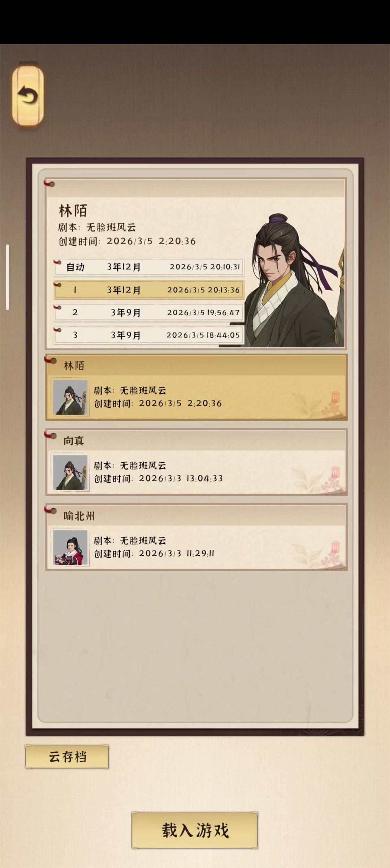The width and height of the screenshot is (390, 868).
Task: Click 向真 character portrait thumbnail
Action: [x=70, y=473]
